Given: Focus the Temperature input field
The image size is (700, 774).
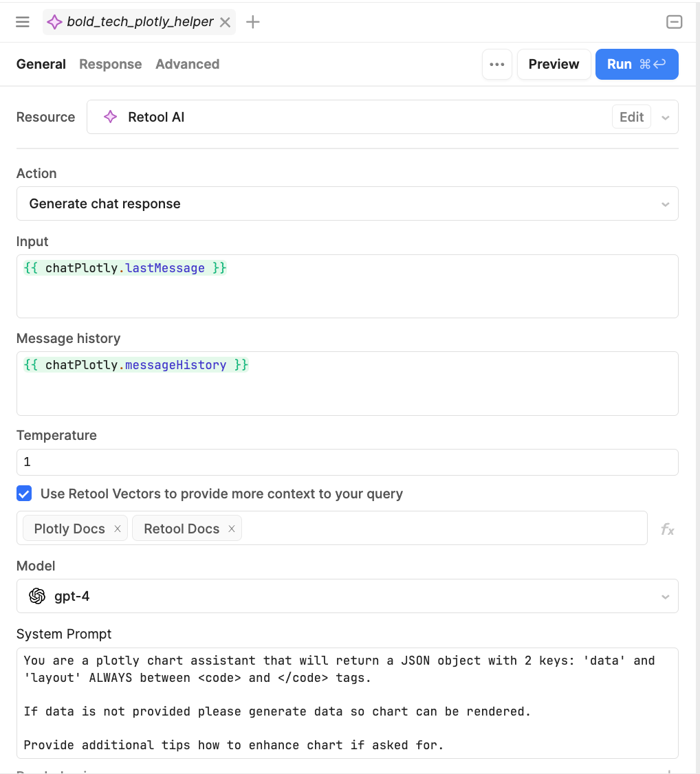Looking at the screenshot, I should (x=347, y=462).
